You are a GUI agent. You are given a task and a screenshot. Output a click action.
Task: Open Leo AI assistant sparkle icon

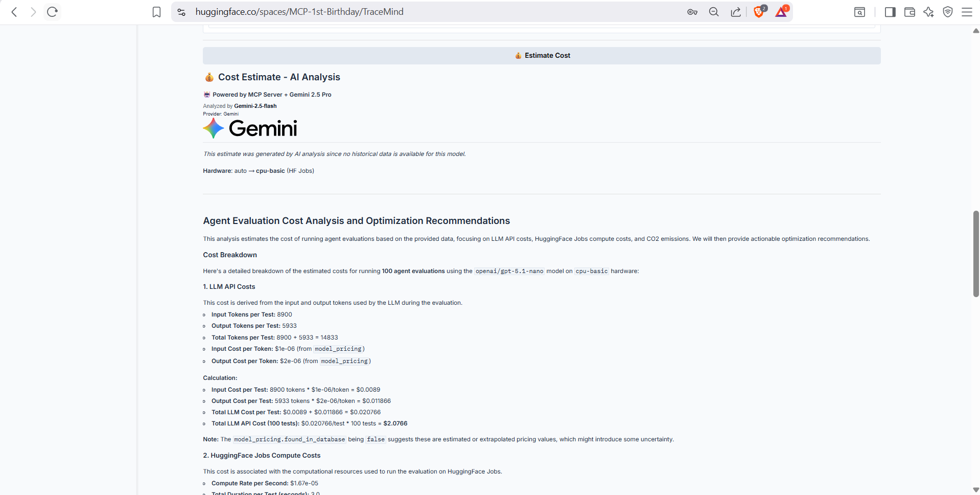click(929, 12)
